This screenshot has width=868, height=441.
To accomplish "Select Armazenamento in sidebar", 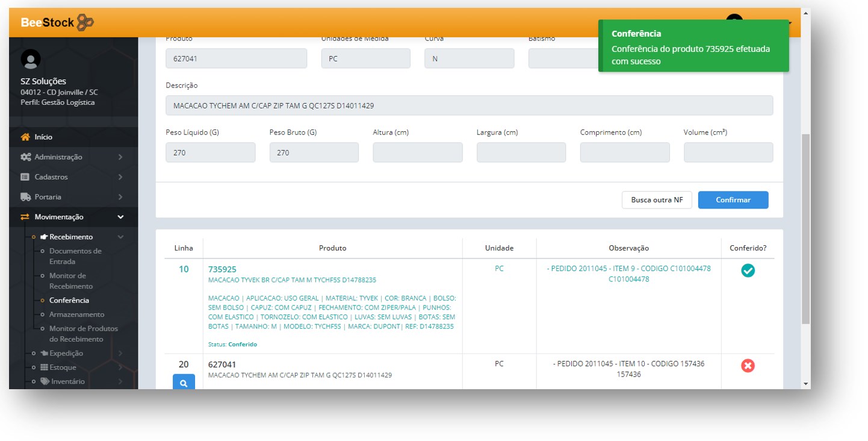I will (76, 314).
